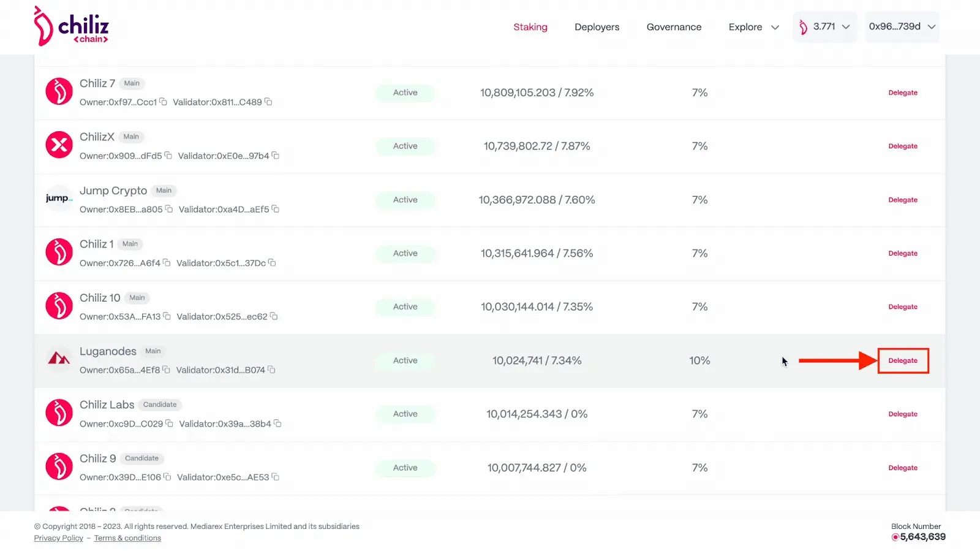The image size is (980, 551).
Task: Click the Luganodes validator logo
Action: click(x=59, y=359)
